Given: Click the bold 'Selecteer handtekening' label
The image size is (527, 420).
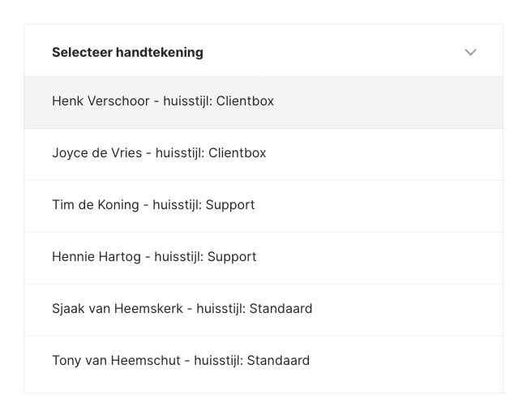Looking at the screenshot, I should tap(127, 53).
